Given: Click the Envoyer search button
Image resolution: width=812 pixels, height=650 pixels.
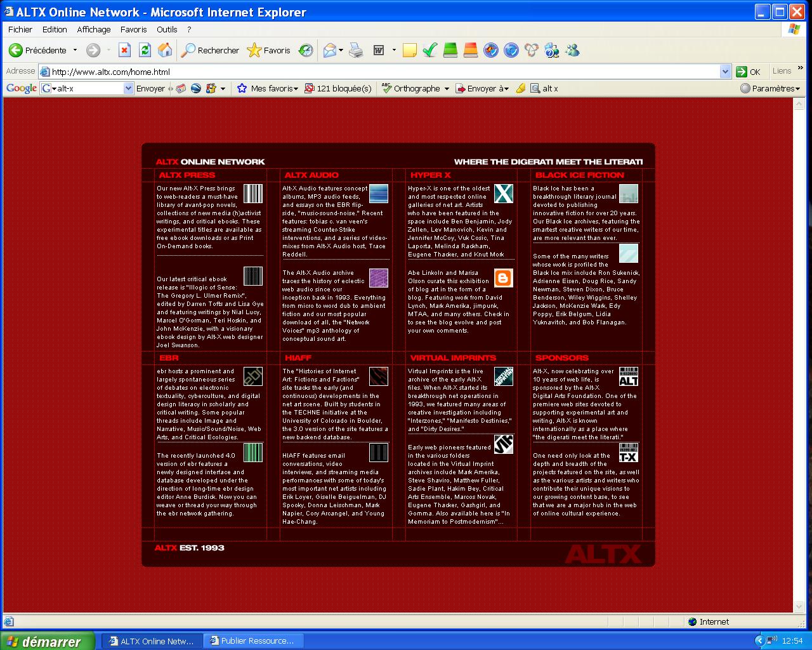Looking at the screenshot, I should 150,89.
